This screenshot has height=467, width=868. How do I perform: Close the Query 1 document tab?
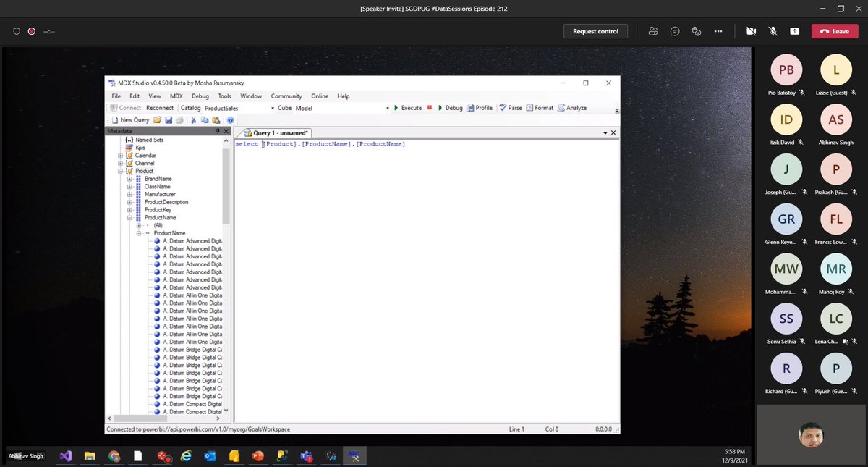613,133
